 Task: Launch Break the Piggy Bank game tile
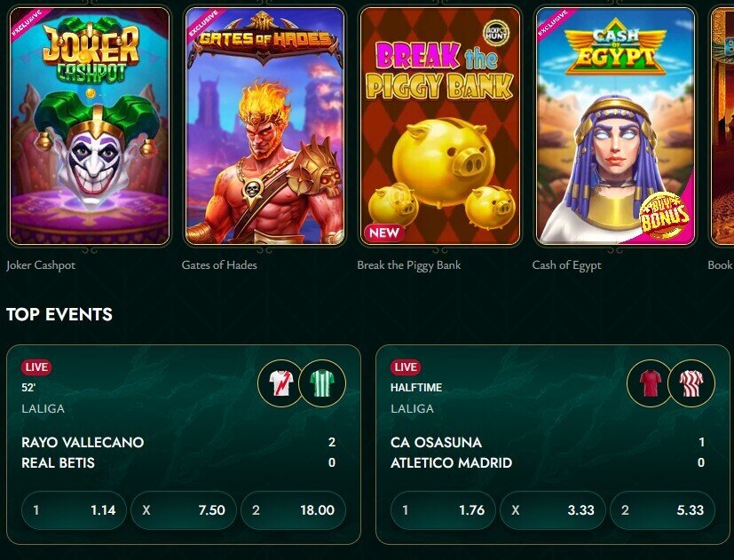tap(440, 125)
